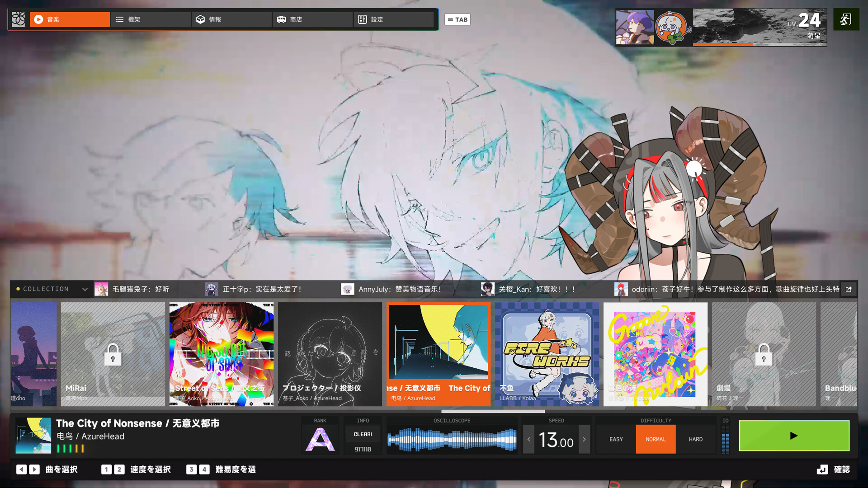Select NORMAL difficulty
This screenshot has height=488, width=868.
[656, 439]
